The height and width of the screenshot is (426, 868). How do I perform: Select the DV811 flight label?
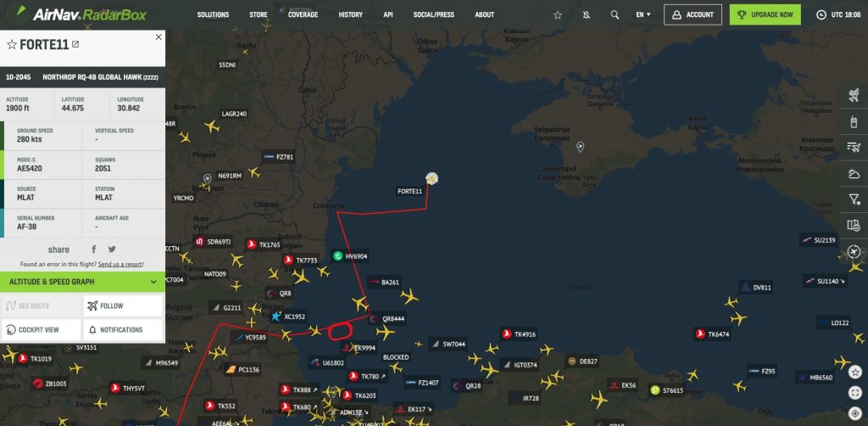coord(755,288)
